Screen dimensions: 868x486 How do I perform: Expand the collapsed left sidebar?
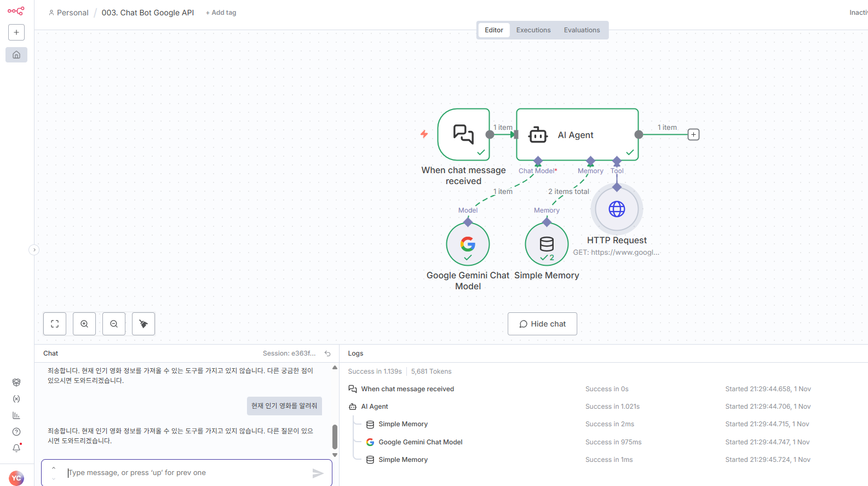[x=34, y=250]
